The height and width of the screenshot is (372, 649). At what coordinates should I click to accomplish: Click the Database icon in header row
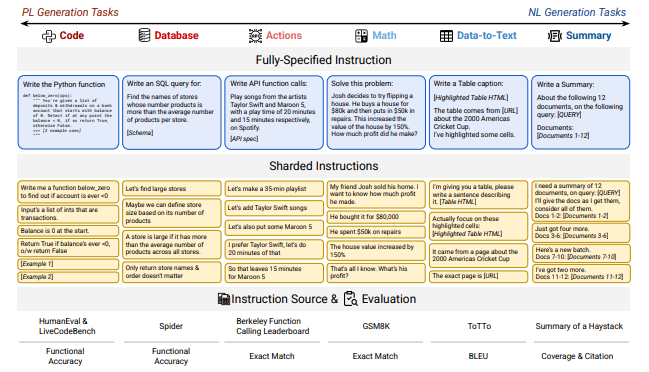[144, 36]
